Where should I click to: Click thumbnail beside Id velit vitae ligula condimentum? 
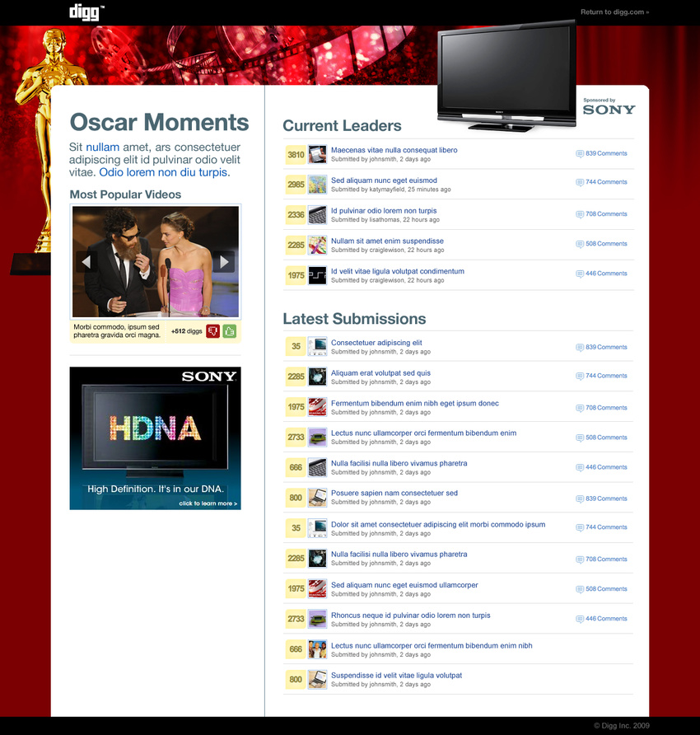pyautogui.click(x=317, y=275)
